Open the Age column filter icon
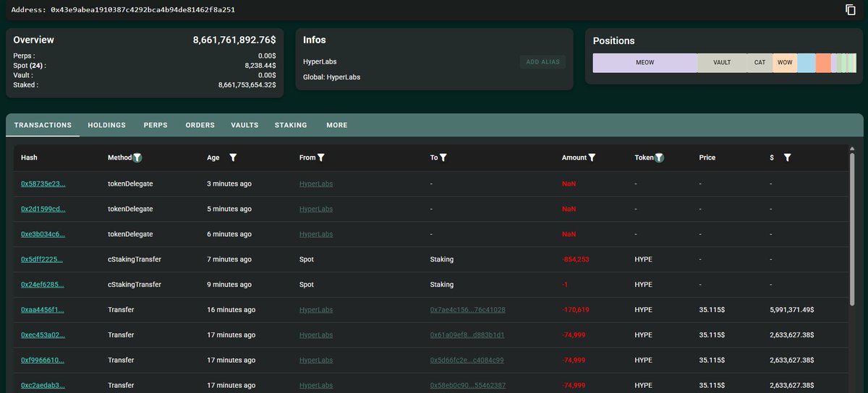The image size is (868, 393). pyautogui.click(x=233, y=157)
